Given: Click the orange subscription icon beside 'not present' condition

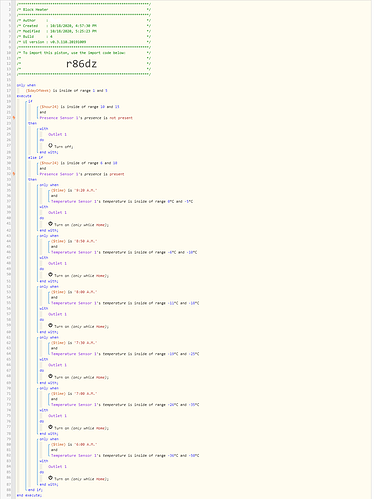Looking at the screenshot, I should [14, 118].
